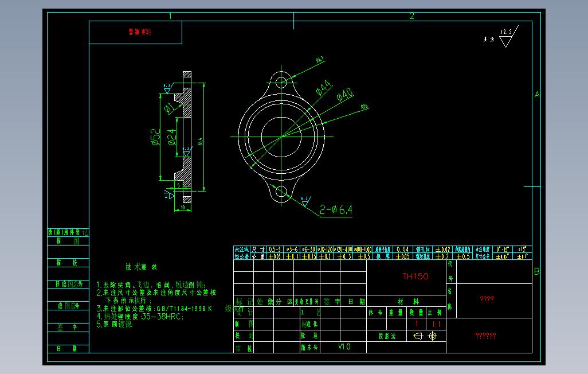Click the 12.5 surface roughness symbol
This screenshot has height=374, width=588.
point(508,37)
